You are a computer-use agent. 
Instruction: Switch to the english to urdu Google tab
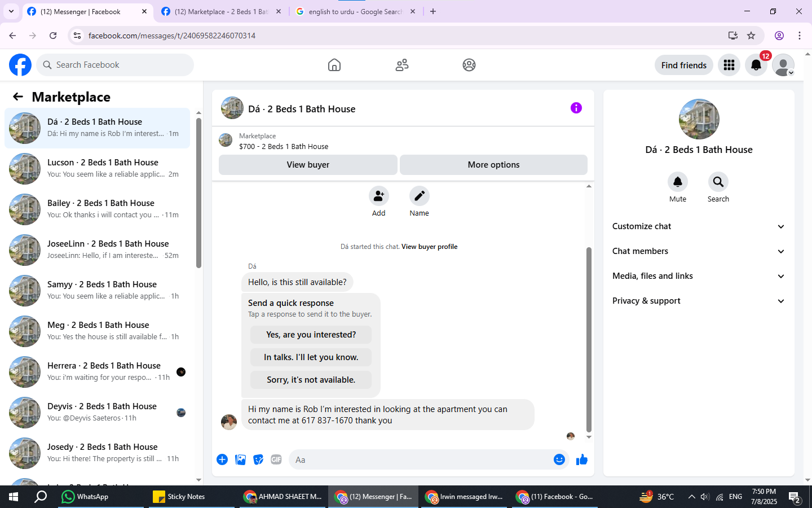click(356, 11)
